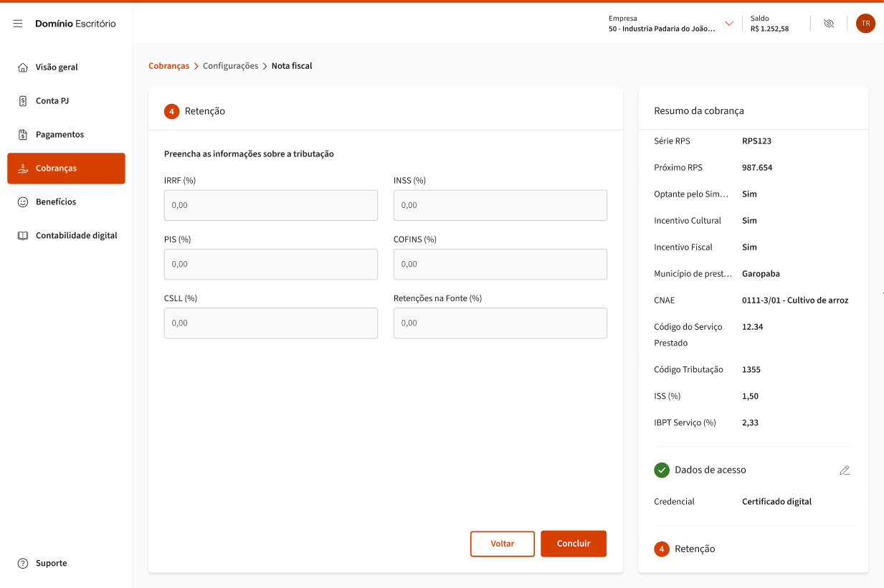The height and width of the screenshot is (588, 884).
Task: Select the Retenções na Fonte (%) field
Action: point(500,323)
